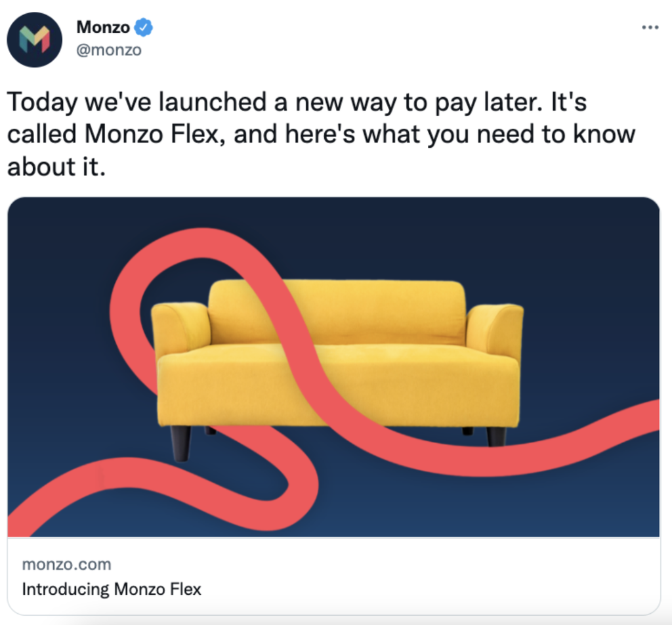Click the Monzo display name
This screenshot has width=672, height=625.
pos(103,27)
